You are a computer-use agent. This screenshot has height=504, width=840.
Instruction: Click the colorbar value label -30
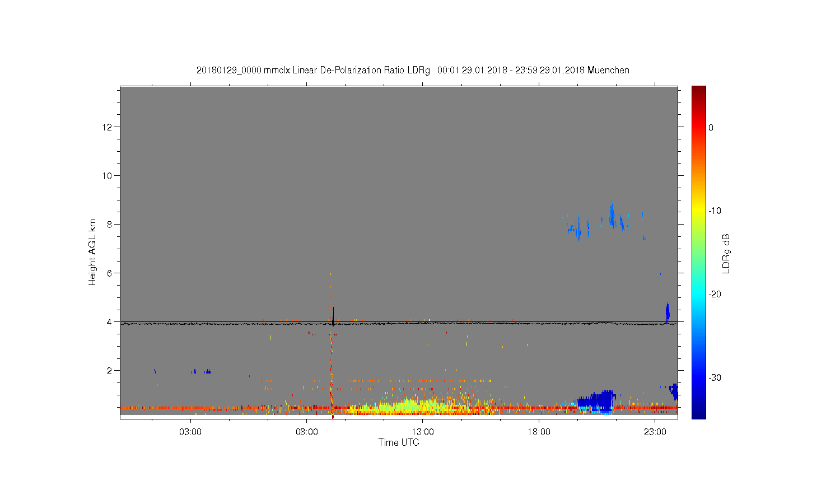(715, 378)
